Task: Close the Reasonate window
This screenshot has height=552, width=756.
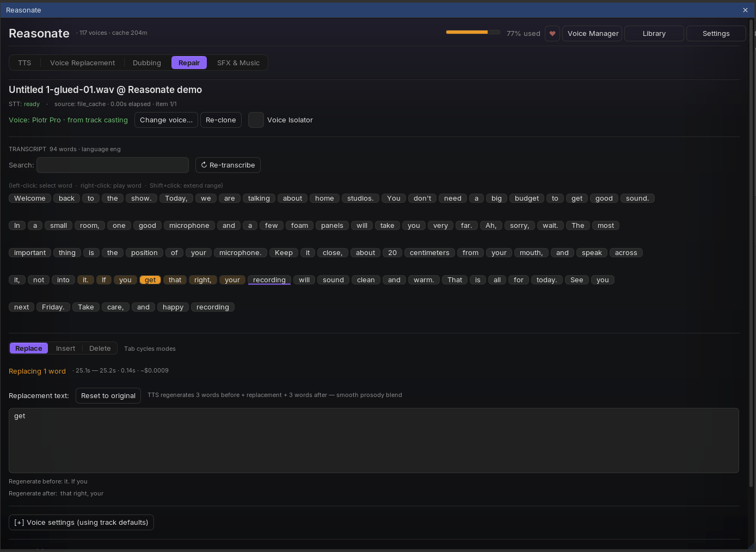Action: point(745,10)
